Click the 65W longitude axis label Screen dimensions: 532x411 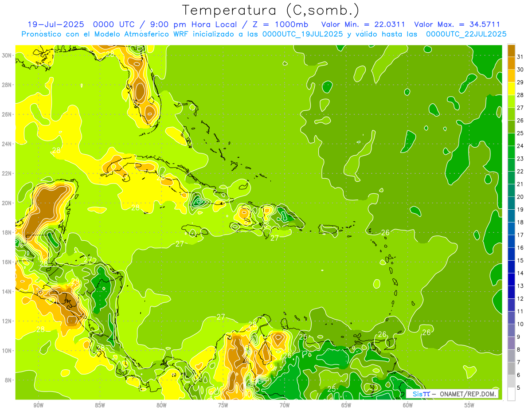pyautogui.click(x=346, y=405)
